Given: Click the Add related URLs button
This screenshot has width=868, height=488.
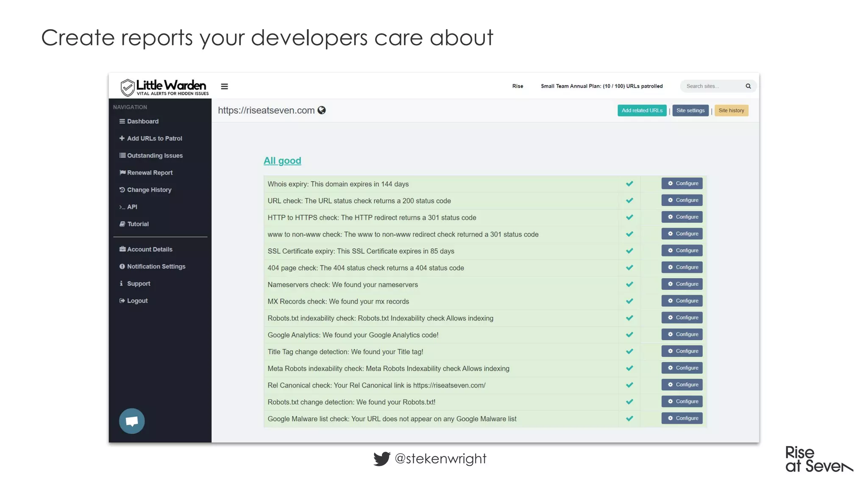Looking at the screenshot, I should (642, 111).
